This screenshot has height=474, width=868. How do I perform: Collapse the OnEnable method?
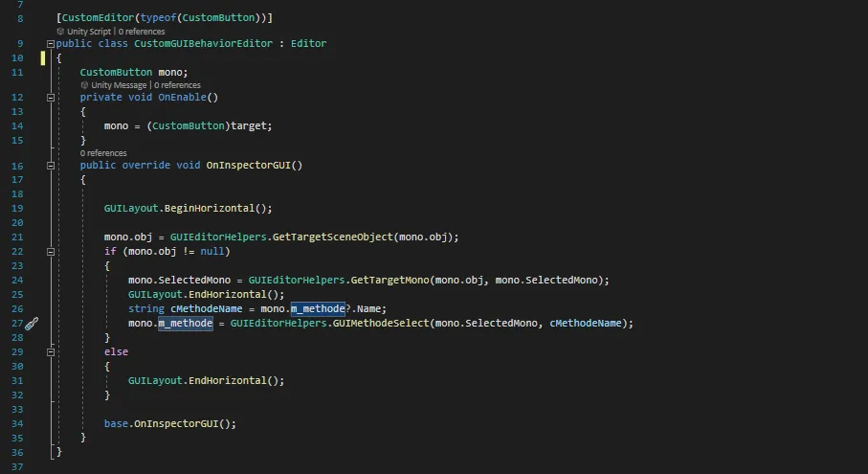(x=50, y=98)
